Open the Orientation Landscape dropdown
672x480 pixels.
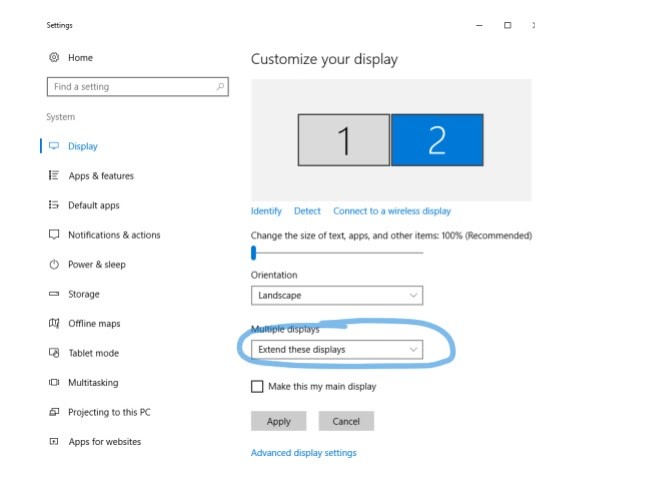(x=336, y=295)
